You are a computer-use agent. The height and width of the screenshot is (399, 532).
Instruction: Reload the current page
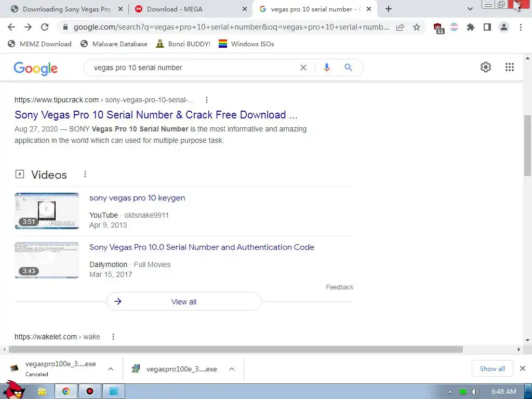point(45,27)
